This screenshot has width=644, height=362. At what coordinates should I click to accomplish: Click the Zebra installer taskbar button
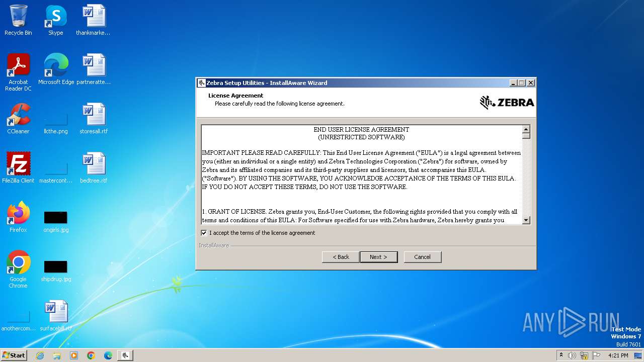tap(125, 355)
